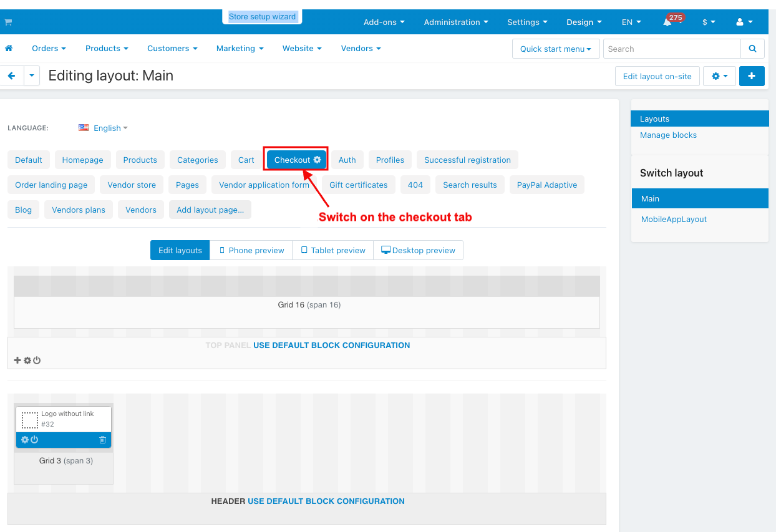Delete the Logo without link block
Screen dimensions: 776x532
tap(103, 440)
